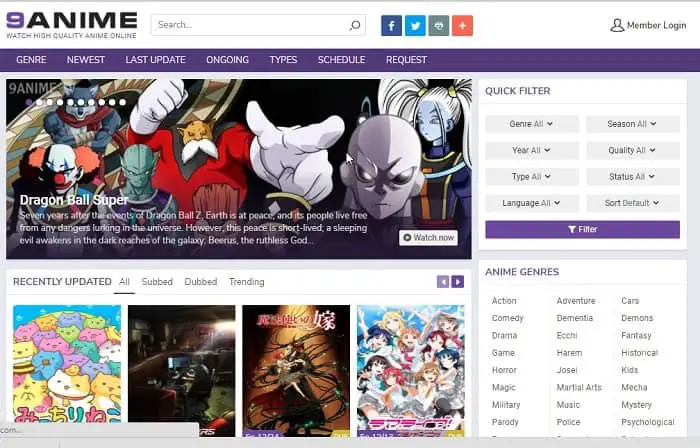Switch to the Trending tab

point(246,282)
